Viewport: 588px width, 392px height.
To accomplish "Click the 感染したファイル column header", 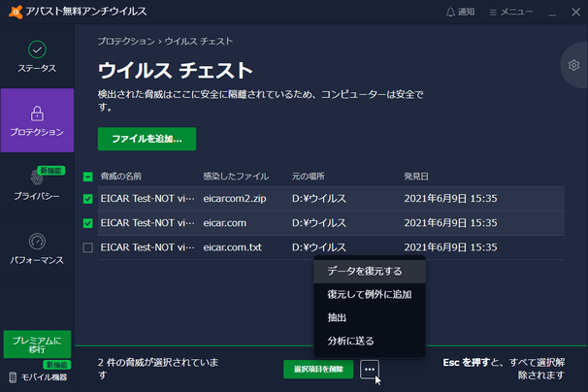I will point(236,177).
